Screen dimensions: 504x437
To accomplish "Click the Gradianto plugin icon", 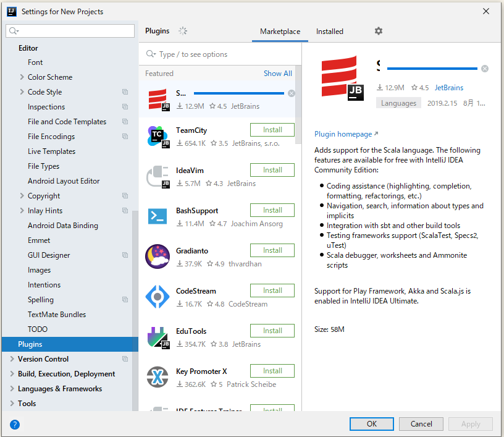I will pyautogui.click(x=157, y=257).
